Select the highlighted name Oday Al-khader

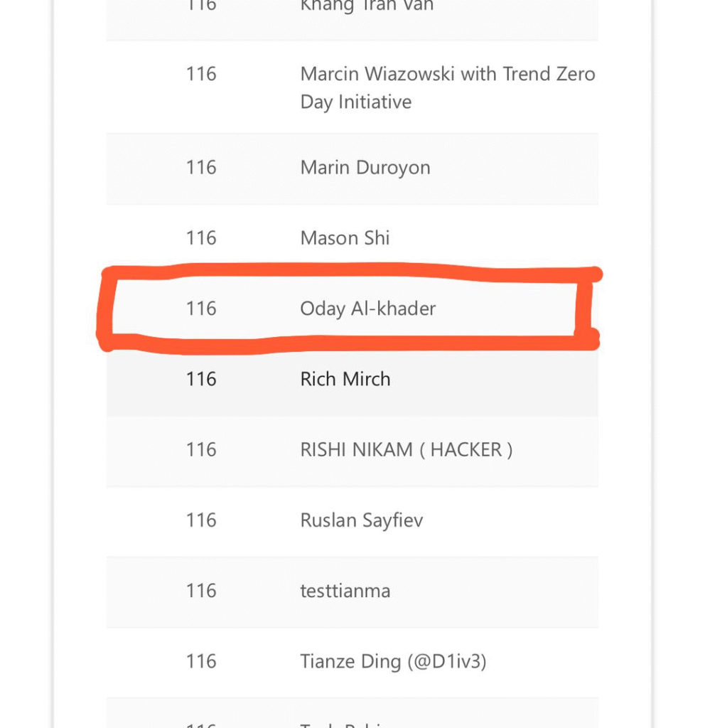(x=367, y=309)
